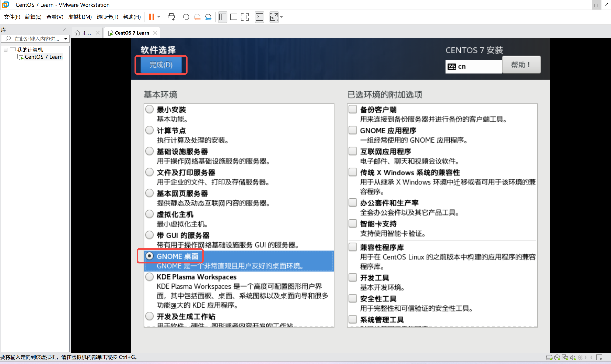Open the power options arrow beside the pause icon
The image size is (611, 364).
point(159,17)
